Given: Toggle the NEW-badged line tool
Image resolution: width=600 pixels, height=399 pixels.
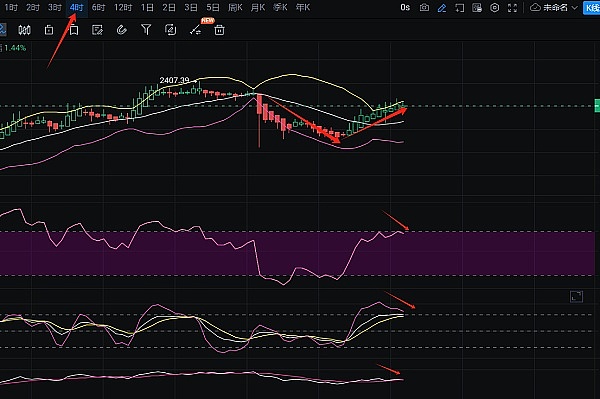Looking at the screenshot, I should pos(196,30).
